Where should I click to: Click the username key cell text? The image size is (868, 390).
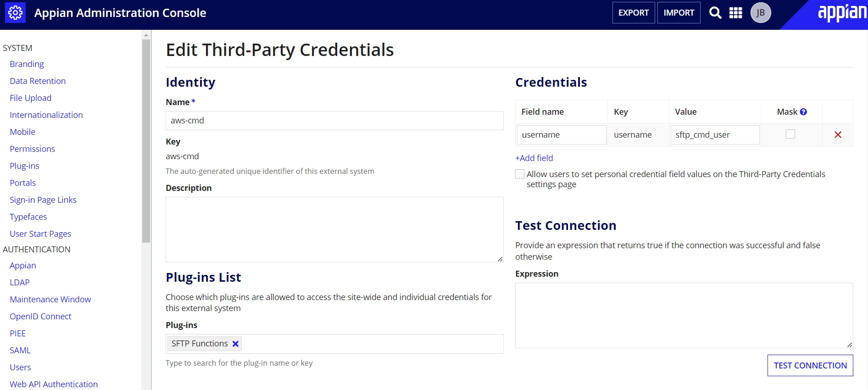633,135
